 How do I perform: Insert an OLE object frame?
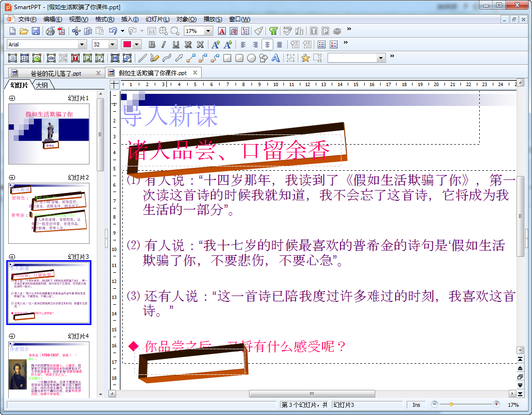51,58
